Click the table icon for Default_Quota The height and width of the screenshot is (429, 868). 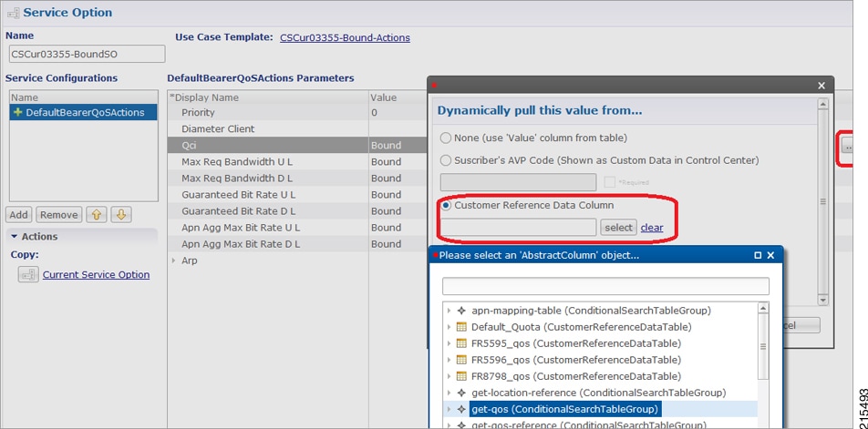(x=461, y=327)
